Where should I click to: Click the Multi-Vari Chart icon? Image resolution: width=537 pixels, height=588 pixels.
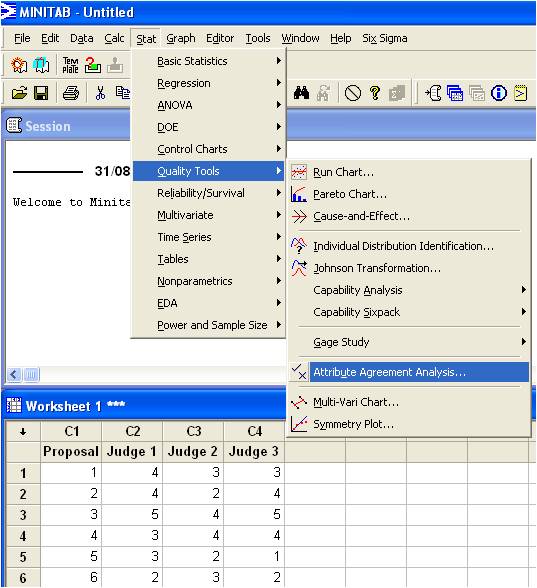coord(299,402)
